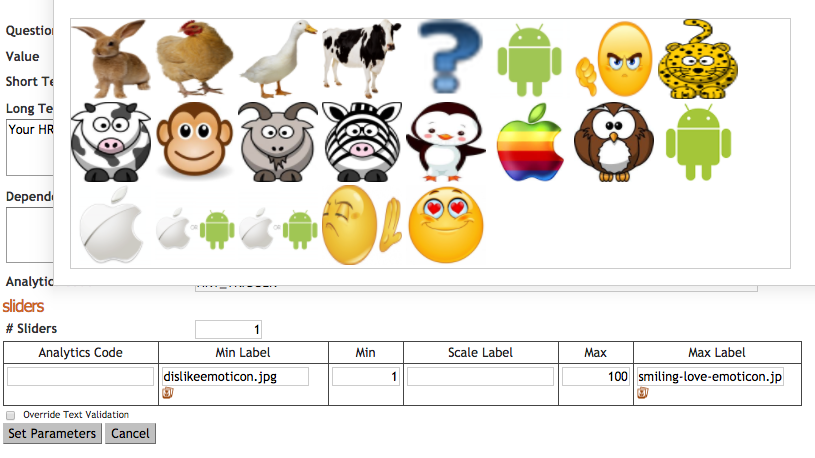Focus the Scale Label input field
The image size is (815, 458).
tap(480, 376)
